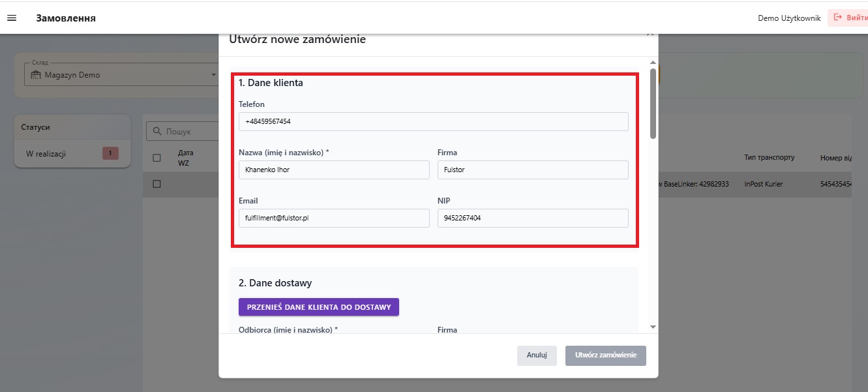The image size is (868, 392).
Task: Click the Demo Użytkownik user name
Action: [789, 18]
